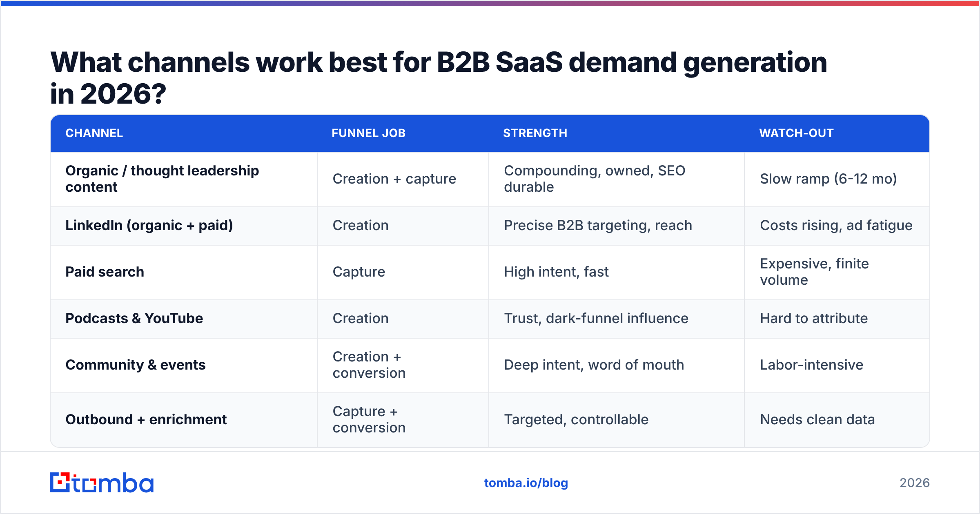Select 'Creation + capture' cell
This screenshot has width=980, height=514.
pos(403,179)
